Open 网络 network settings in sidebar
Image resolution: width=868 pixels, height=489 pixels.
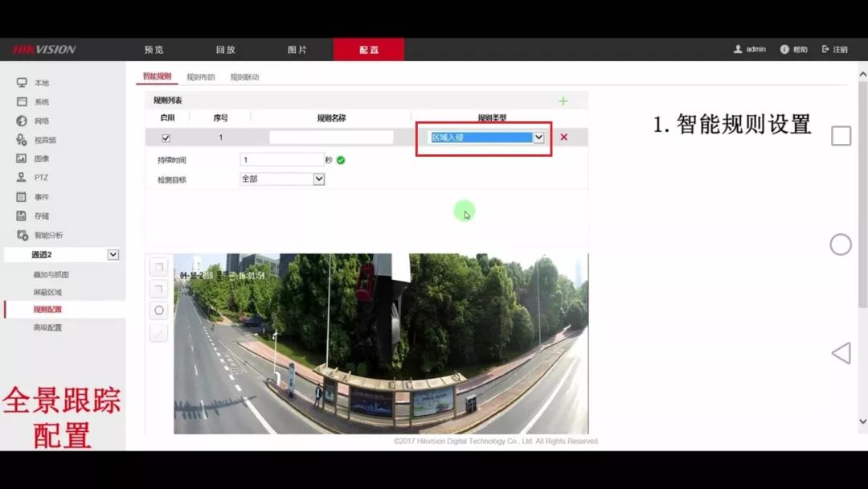(x=40, y=121)
